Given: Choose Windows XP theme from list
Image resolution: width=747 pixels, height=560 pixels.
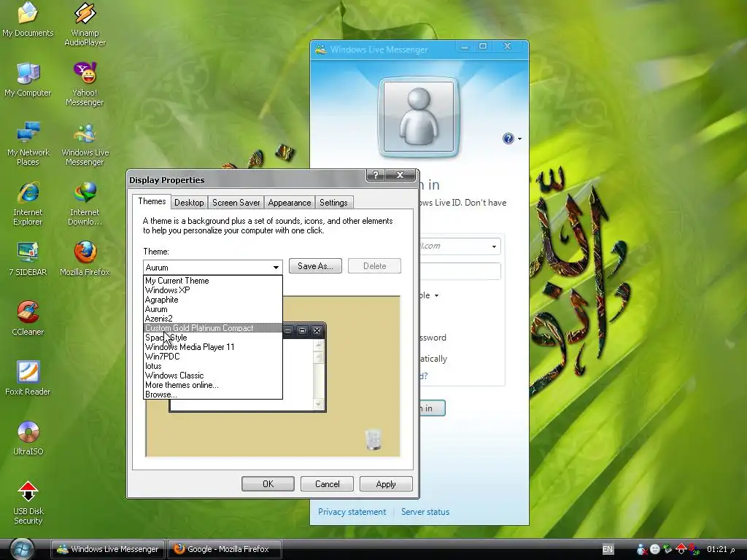Looking at the screenshot, I should tap(213, 290).
